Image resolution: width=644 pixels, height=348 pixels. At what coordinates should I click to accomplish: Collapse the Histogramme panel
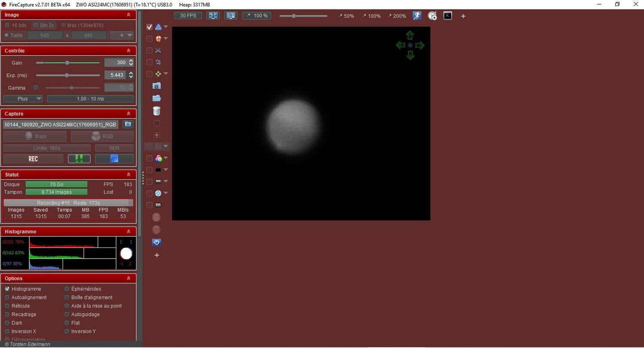[x=128, y=231]
